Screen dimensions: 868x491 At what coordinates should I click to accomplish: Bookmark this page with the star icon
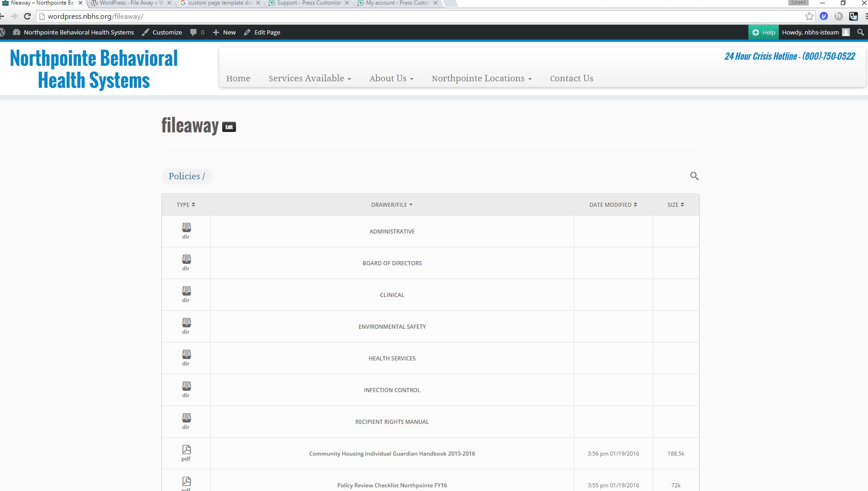(809, 17)
